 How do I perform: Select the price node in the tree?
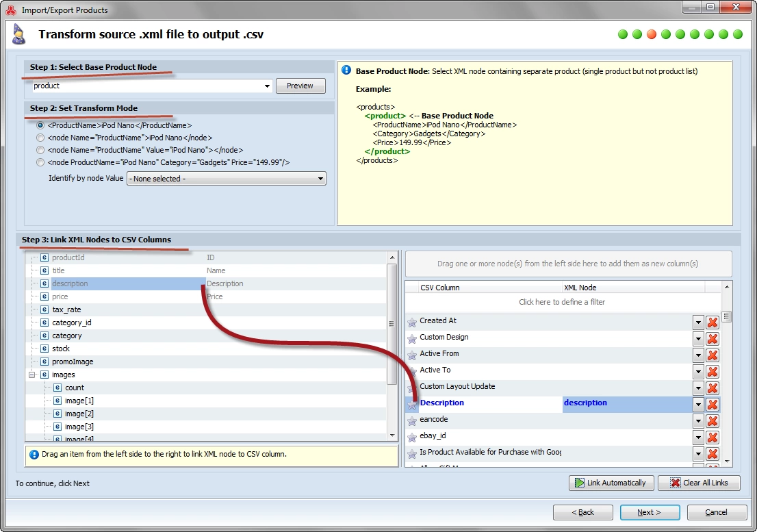60,296
